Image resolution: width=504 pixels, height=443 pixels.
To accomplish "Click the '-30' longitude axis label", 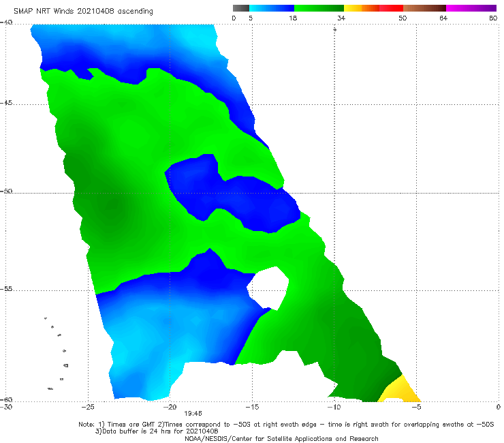I will tap(6, 407).
